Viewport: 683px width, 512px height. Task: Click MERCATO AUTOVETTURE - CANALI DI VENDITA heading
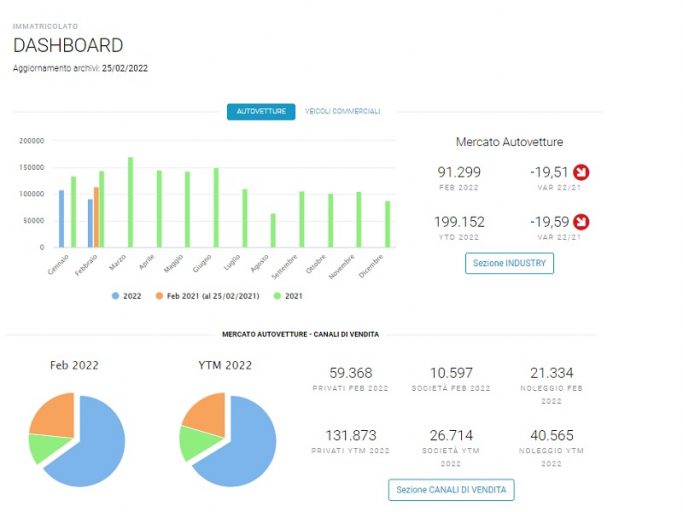[x=301, y=335]
